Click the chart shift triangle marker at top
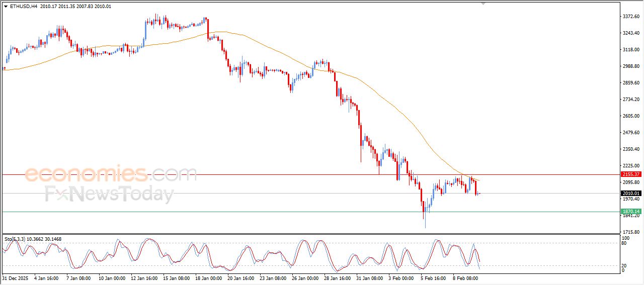Viewport: 644px width, 285px height. [484, 4]
